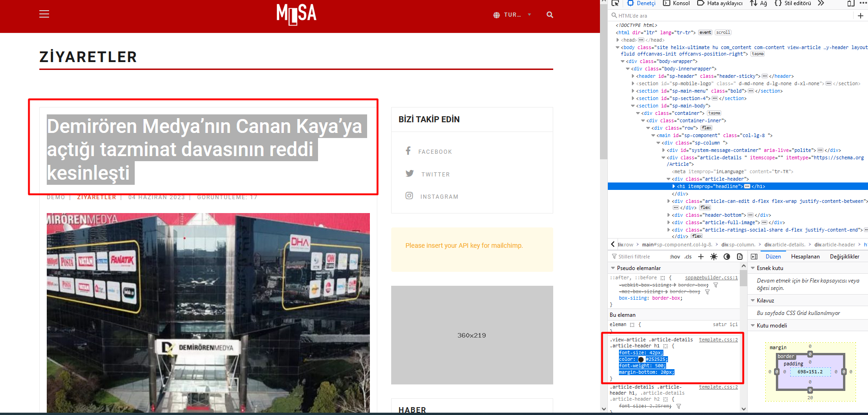Activate the element picker tool in devtools

(615, 3)
